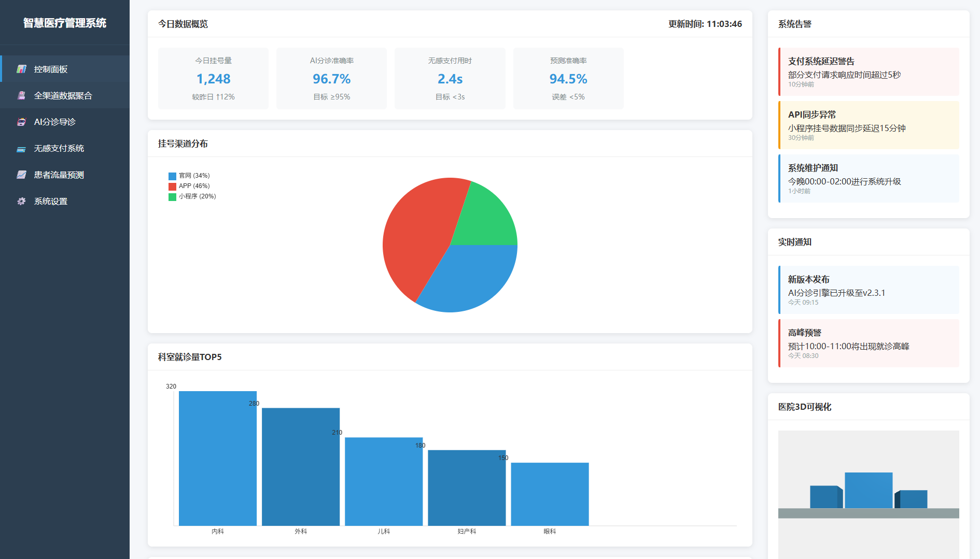Screen dimensions: 980x559
Task: Click the 内科 bar in the chart
Action: (x=218, y=458)
